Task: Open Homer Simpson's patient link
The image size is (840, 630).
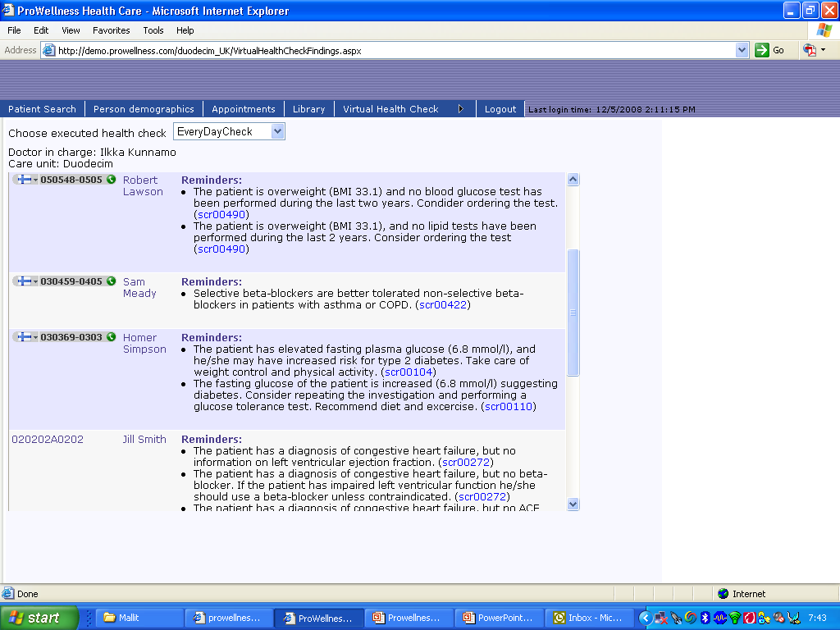Action: pos(144,344)
